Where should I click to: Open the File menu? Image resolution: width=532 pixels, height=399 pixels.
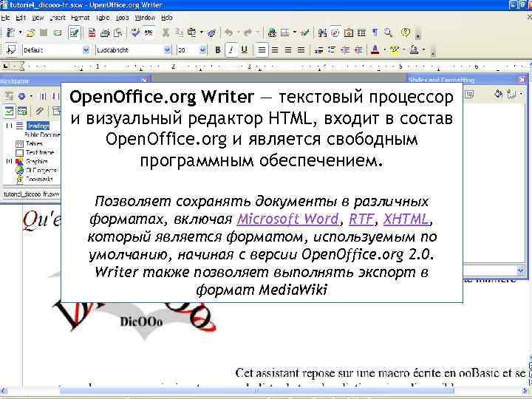tap(5, 18)
